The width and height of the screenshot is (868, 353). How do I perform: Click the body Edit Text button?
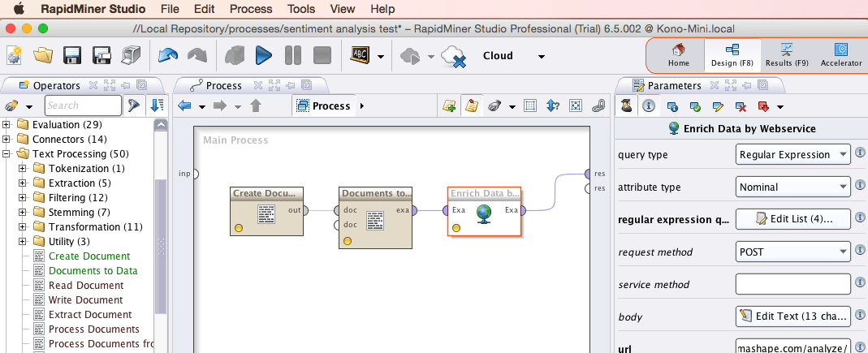792,316
